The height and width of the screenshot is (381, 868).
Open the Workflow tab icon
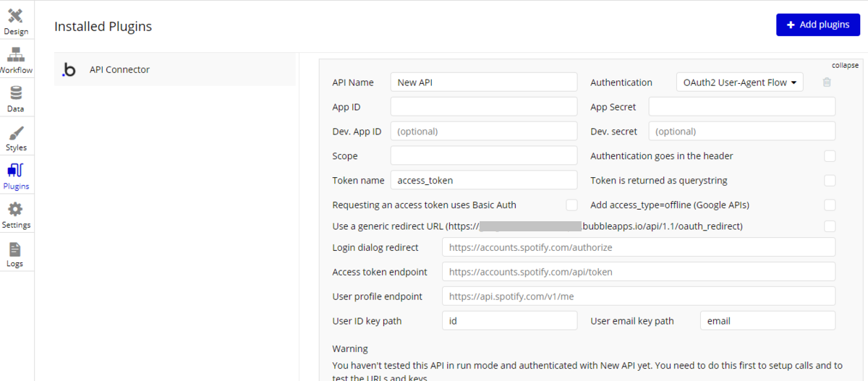point(15,55)
